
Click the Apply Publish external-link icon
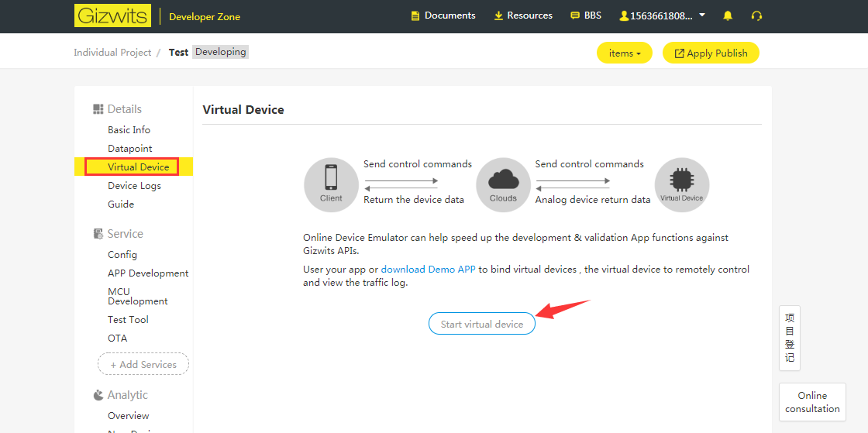tap(679, 53)
